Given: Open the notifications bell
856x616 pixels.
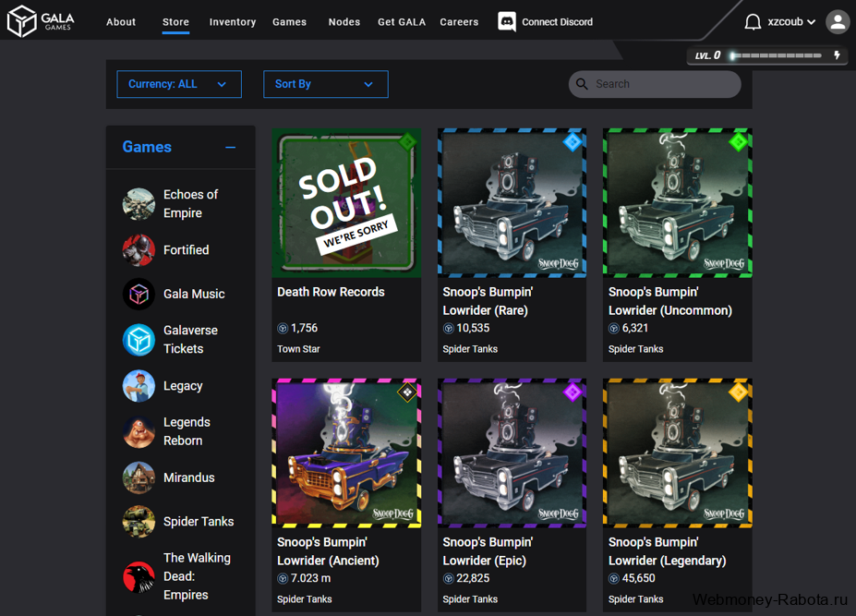Looking at the screenshot, I should [753, 22].
